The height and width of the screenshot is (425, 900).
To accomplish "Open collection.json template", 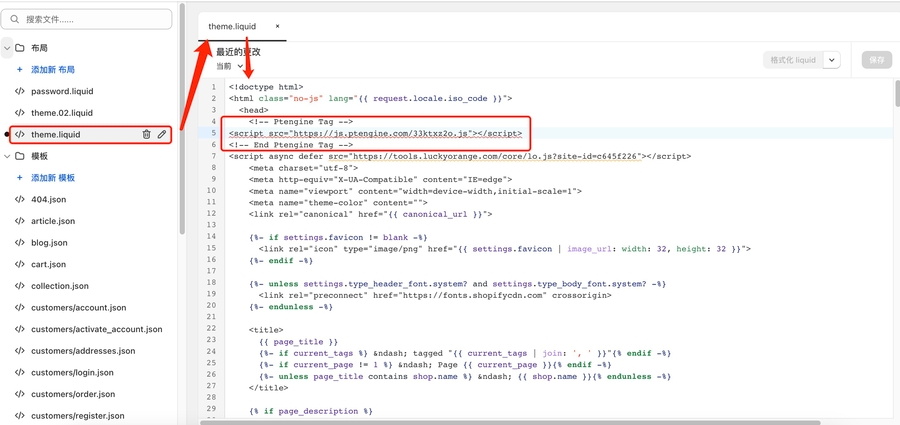I will pyautogui.click(x=60, y=286).
